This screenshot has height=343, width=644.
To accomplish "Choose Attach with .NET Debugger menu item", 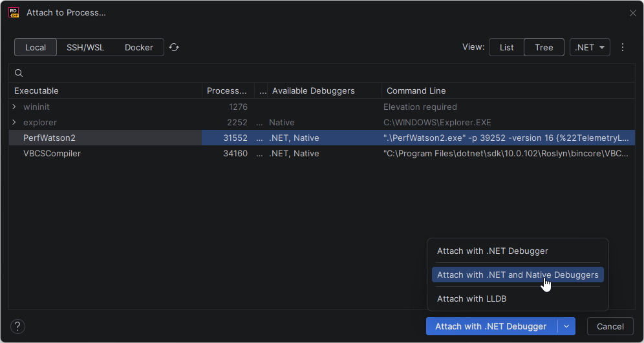I will [x=518, y=251].
